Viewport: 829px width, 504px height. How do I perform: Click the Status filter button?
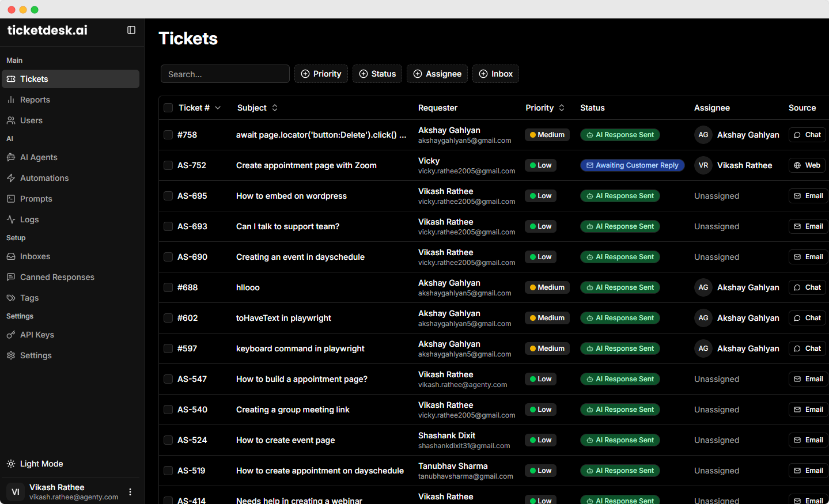(x=377, y=74)
